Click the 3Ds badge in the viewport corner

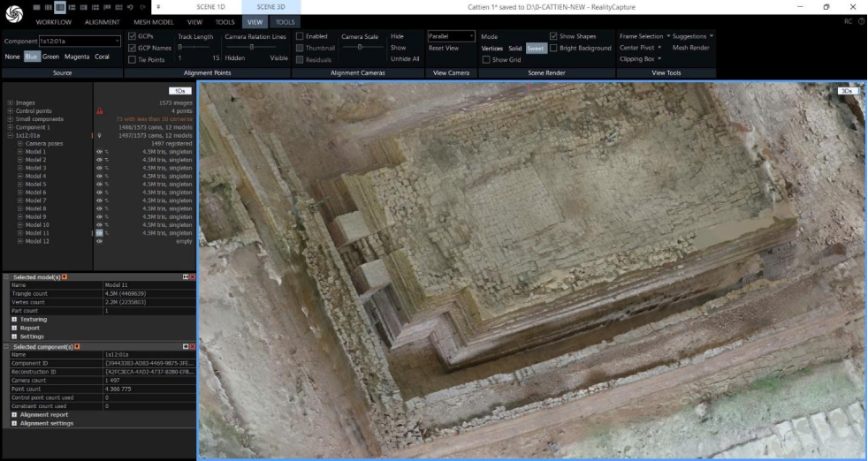pos(846,91)
